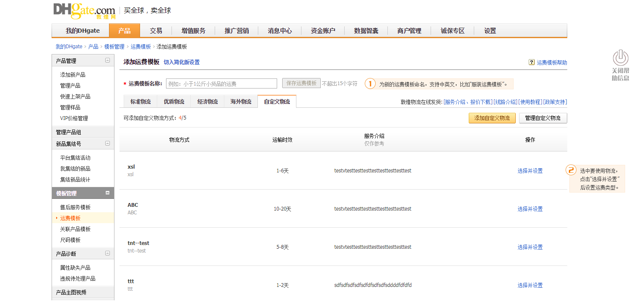
Task: Click the 添加自定义物流 orange button
Action: [492, 118]
